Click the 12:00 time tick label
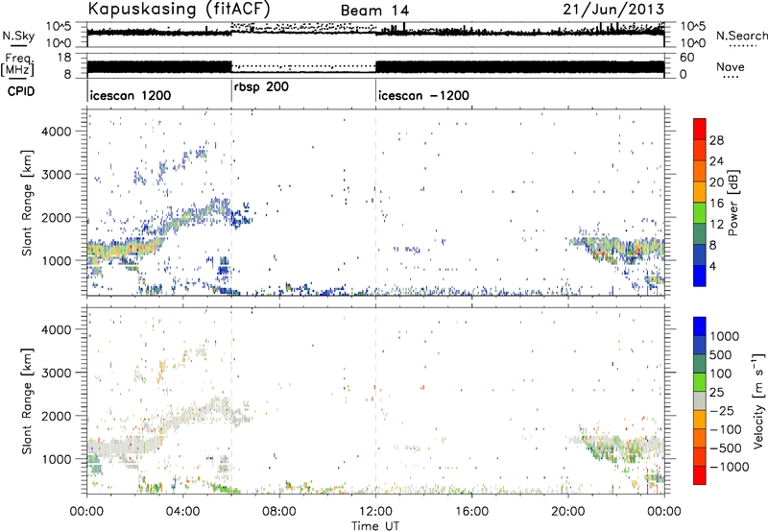Image resolution: width=768 pixels, height=532 pixels. [375, 512]
